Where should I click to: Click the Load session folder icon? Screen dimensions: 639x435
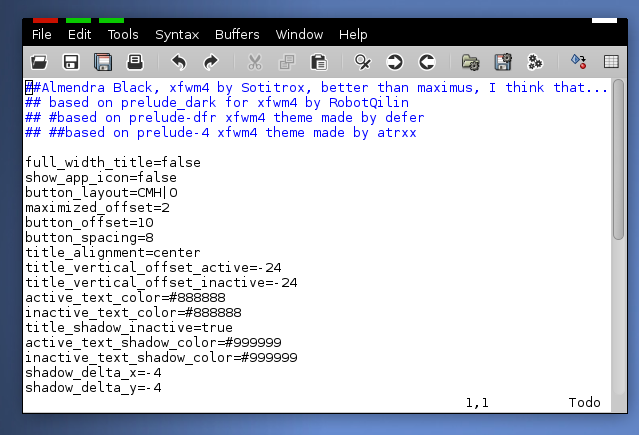[x=470, y=62]
